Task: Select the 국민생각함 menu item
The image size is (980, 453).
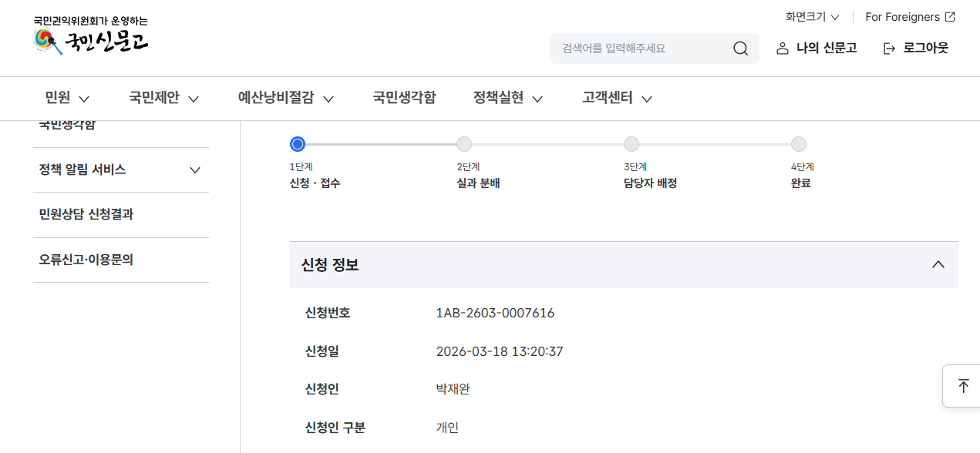Action: (404, 98)
